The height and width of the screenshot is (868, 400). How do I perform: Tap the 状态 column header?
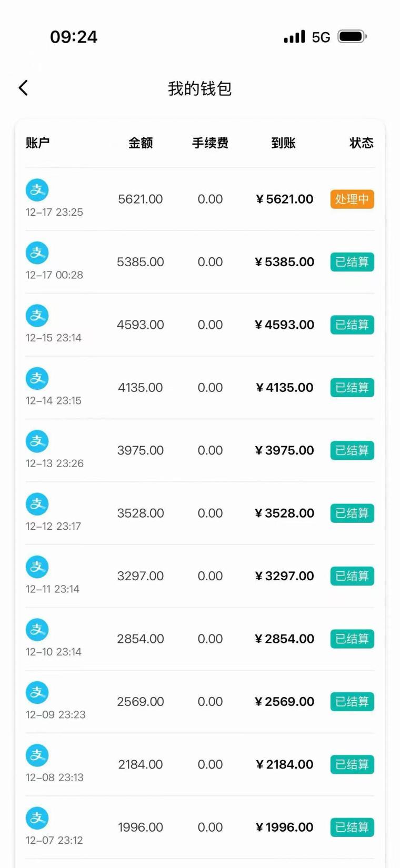(362, 143)
